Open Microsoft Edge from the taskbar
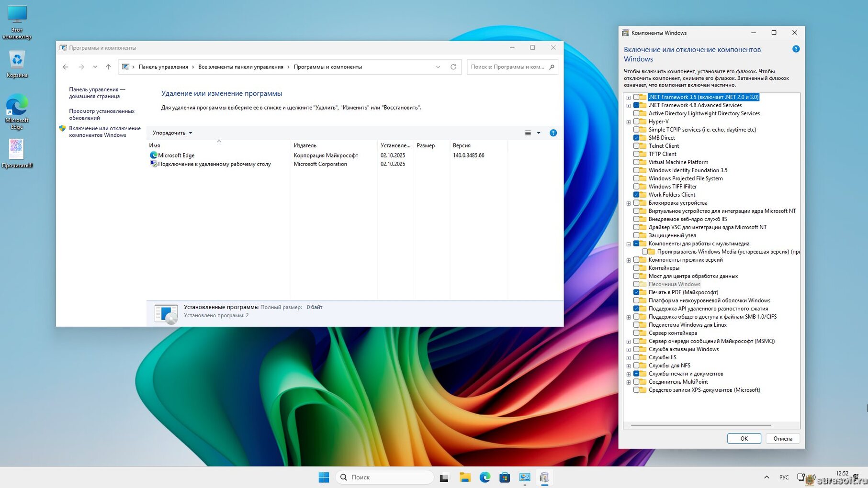The height and width of the screenshot is (488, 868). tap(485, 477)
